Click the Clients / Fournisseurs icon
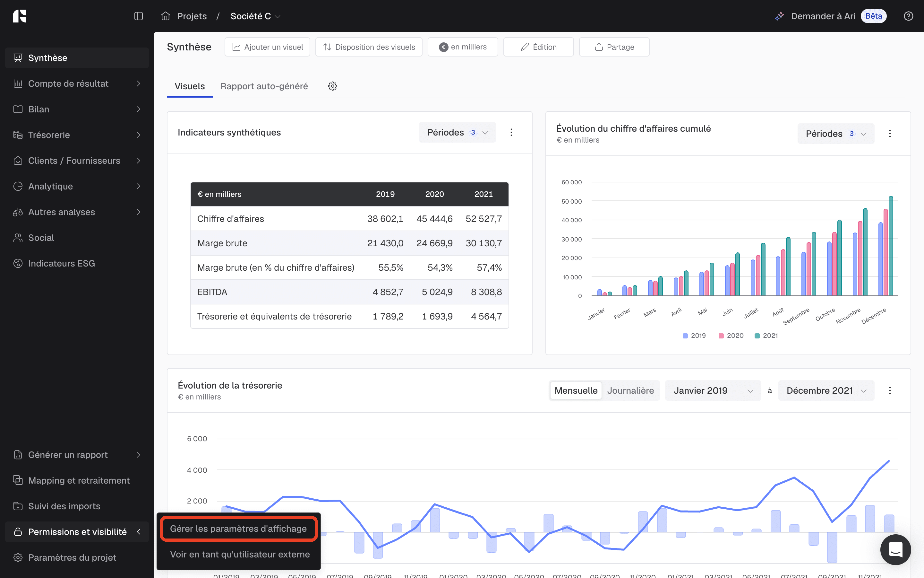Screen dimensions: 924x578 click(x=18, y=161)
